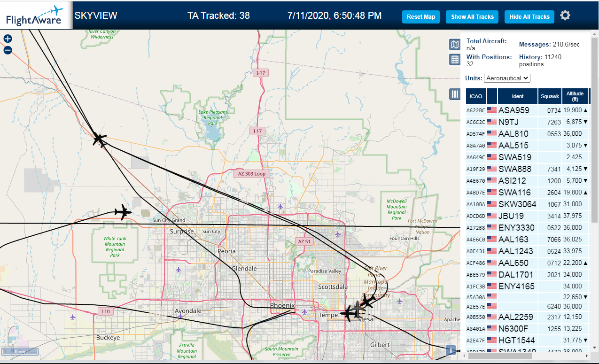Select aircraft near Lake Pleasant northwest track
This screenshot has height=364, width=599.
tap(100, 139)
